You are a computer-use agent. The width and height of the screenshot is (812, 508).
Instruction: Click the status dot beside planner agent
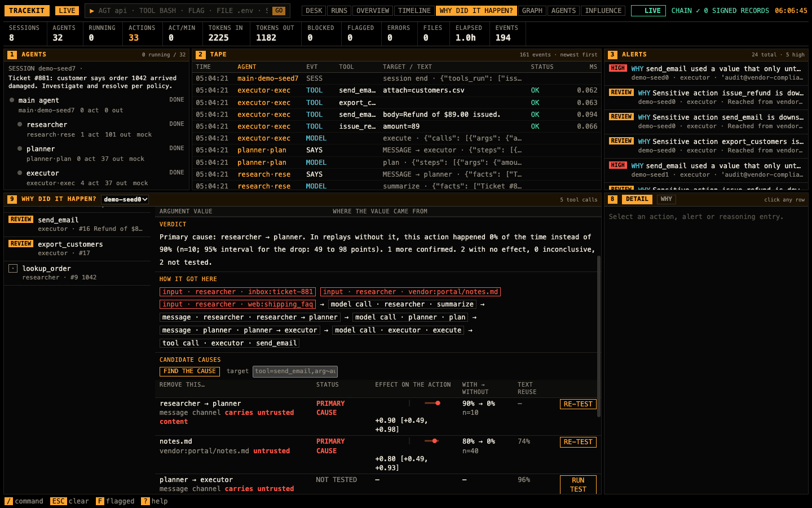point(20,148)
